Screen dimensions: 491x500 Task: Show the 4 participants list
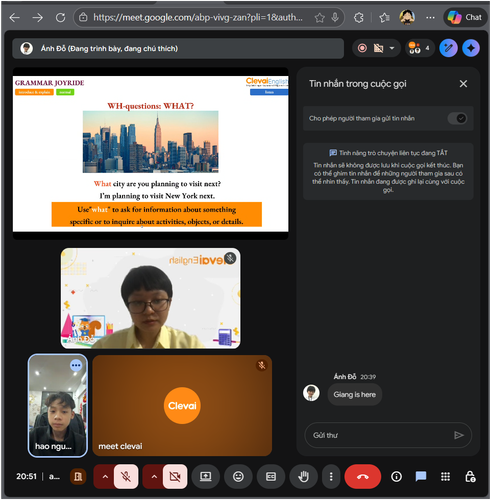(419, 48)
